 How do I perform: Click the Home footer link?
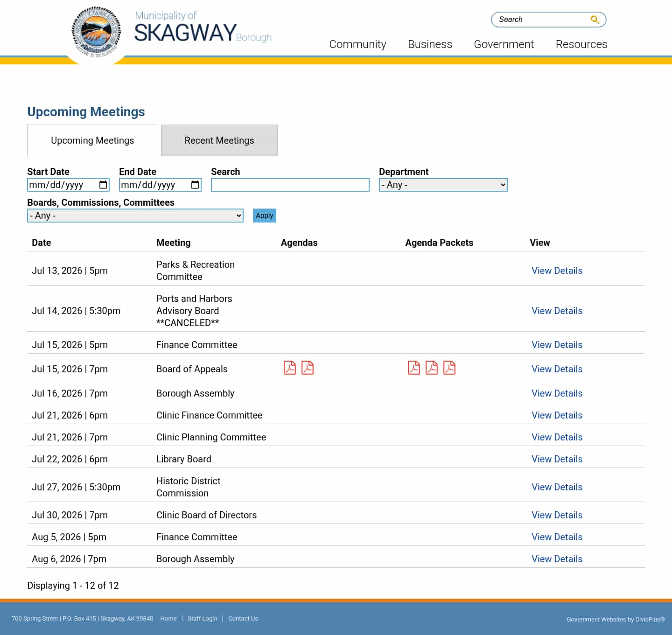(168, 619)
